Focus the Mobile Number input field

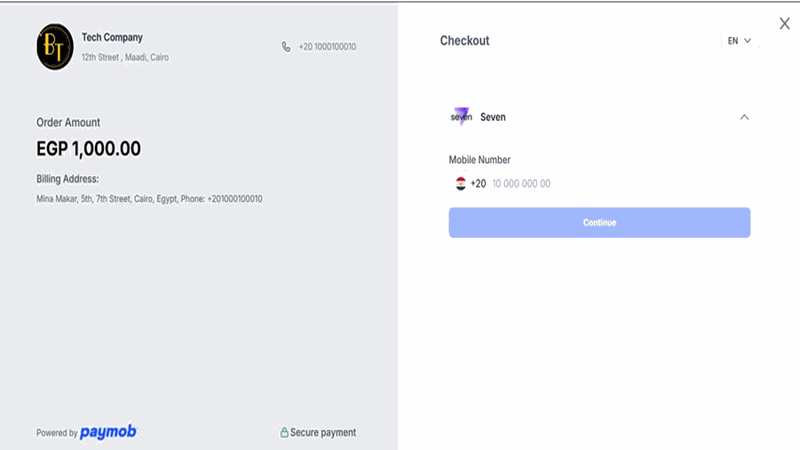pos(600,184)
